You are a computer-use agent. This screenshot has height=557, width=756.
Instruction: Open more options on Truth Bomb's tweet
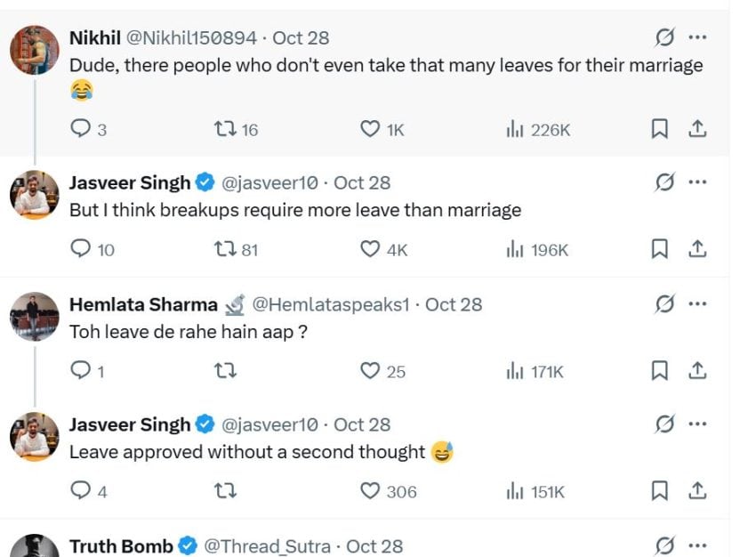pyautogui.click(x=698, y=545)
